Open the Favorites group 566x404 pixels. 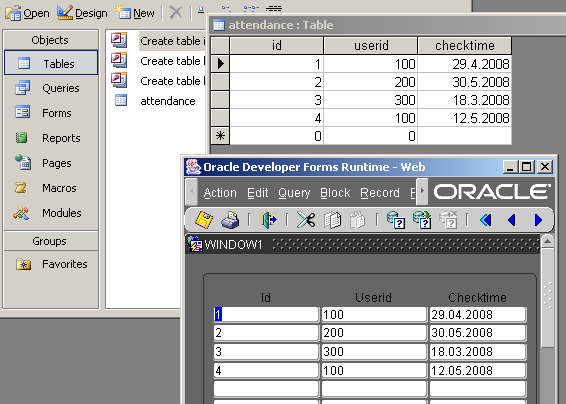click(51, 264)
